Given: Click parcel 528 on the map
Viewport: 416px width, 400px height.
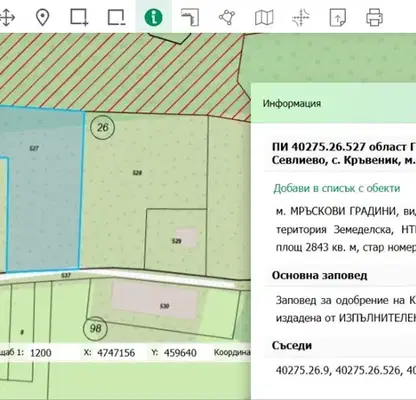Looking at the screenshot, I should [x=137, y=173].
